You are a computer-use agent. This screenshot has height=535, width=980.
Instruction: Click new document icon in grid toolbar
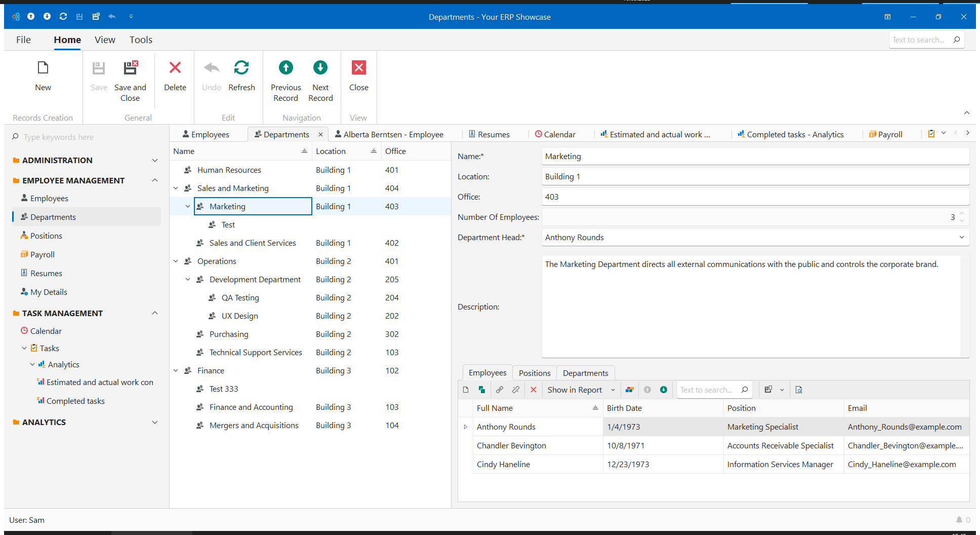click(x=466, y=390)
